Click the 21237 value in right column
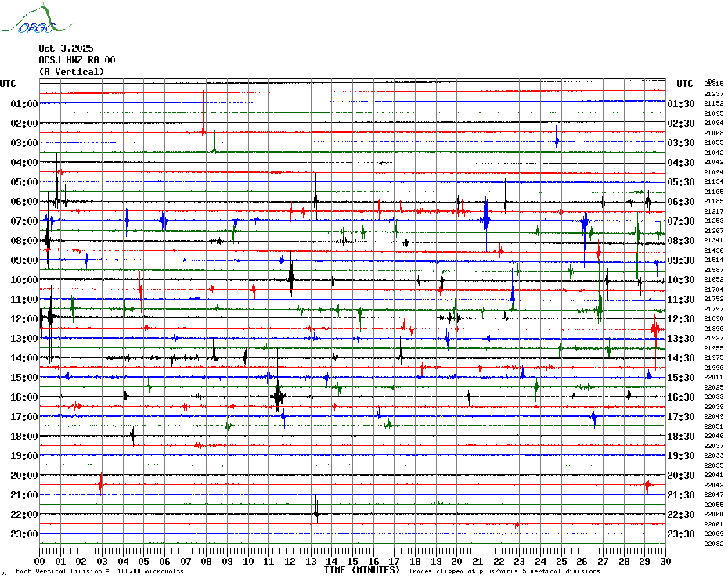The height and width of the screenshot is (582, 728). [713, 94]
